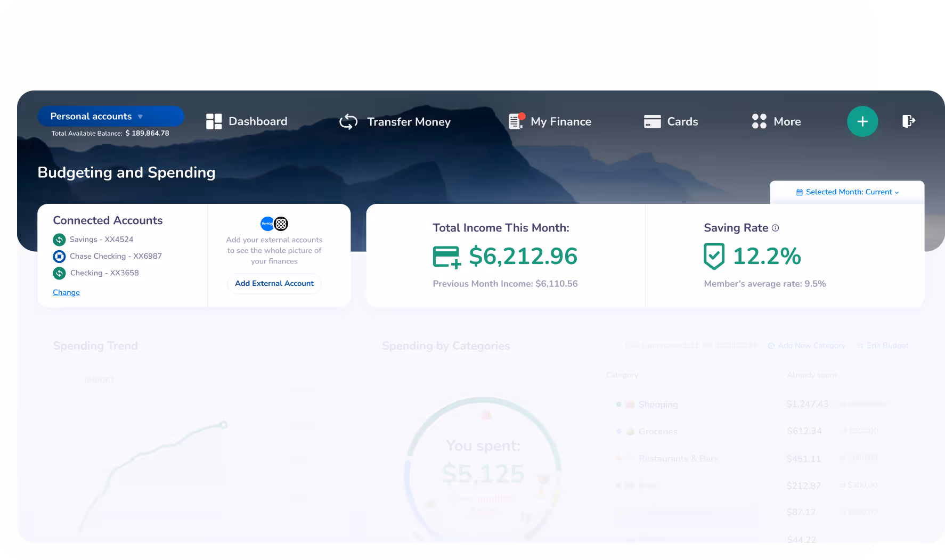Click the You spent $5,125 donut chart
Screen dimensions: 945x560
tap(483, 468)
